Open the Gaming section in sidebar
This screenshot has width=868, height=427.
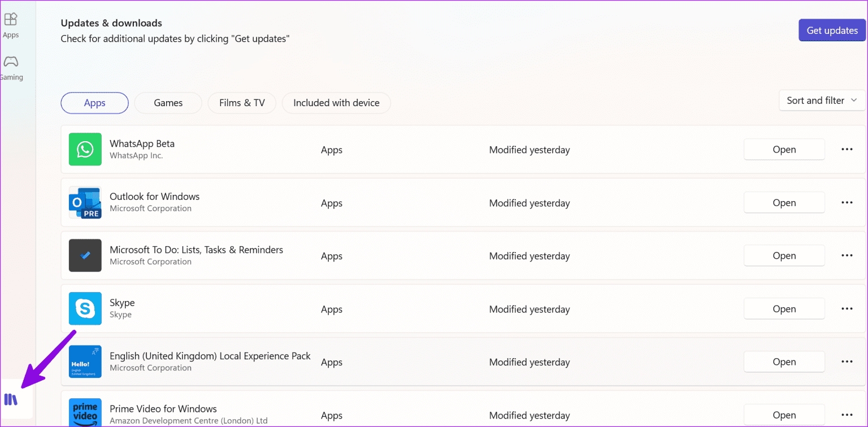coord(11,68)
